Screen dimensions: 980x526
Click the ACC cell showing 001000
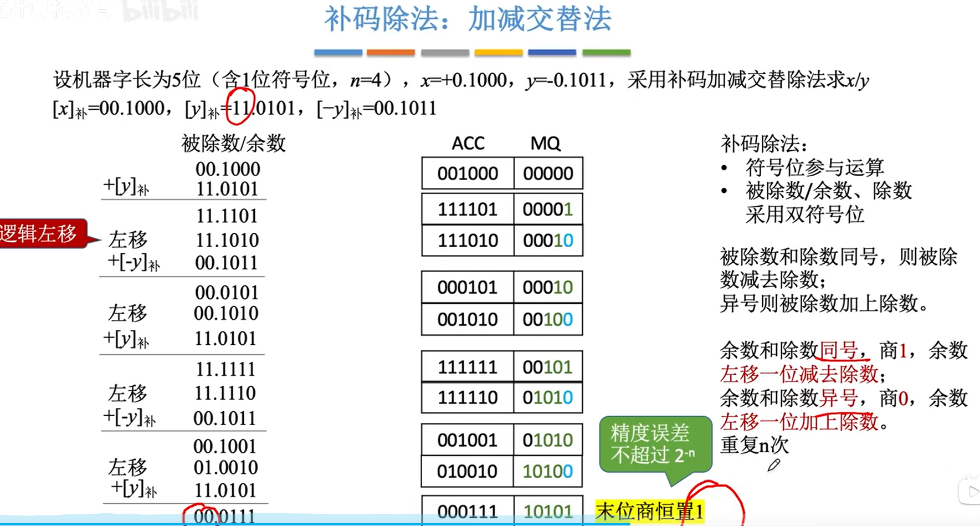point(467,173)
